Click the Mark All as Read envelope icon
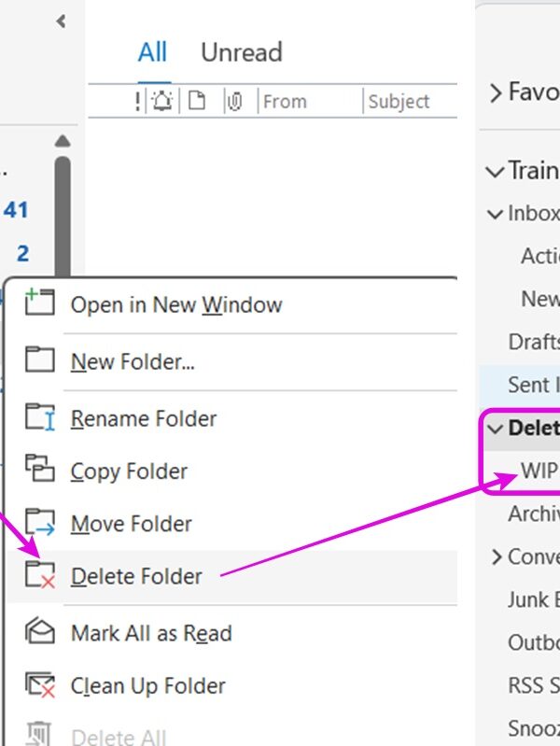 (38, 632)
